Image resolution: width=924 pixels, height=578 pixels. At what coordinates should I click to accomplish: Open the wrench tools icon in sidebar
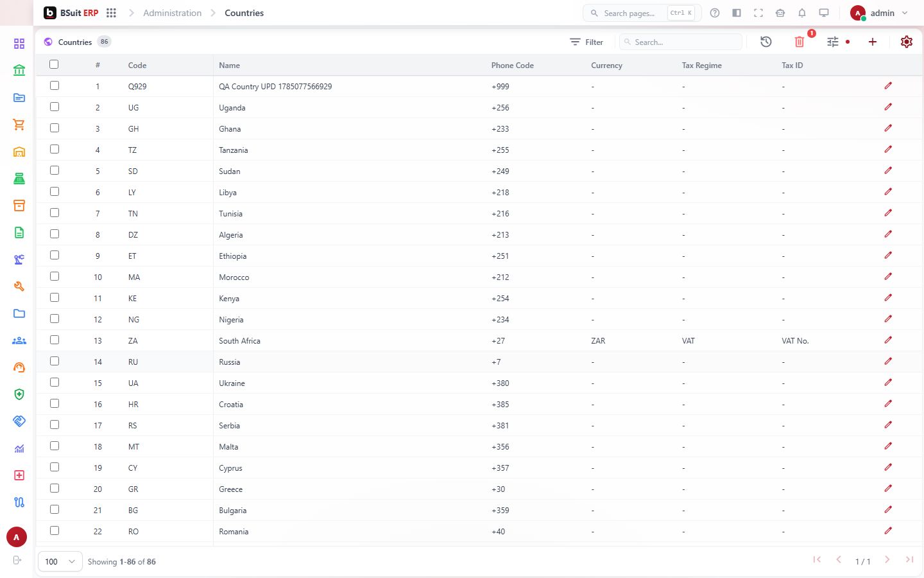tap(19, 286)
